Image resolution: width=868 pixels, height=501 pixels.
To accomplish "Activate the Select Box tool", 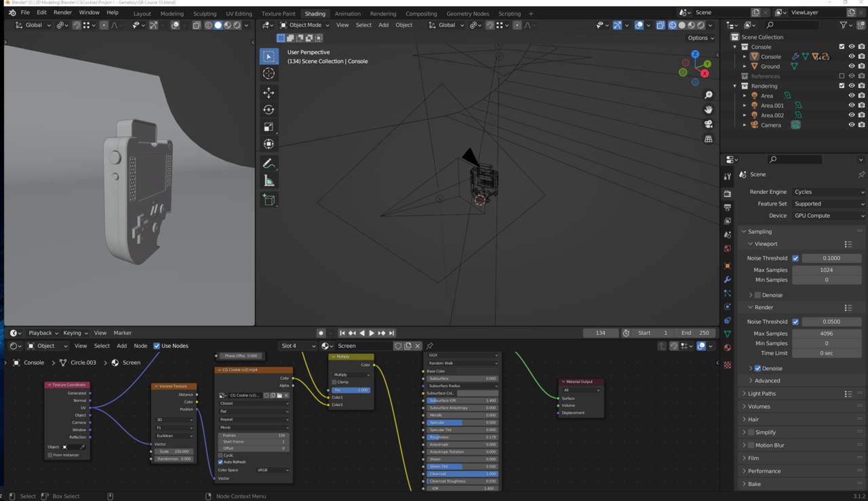I will 269,56.
